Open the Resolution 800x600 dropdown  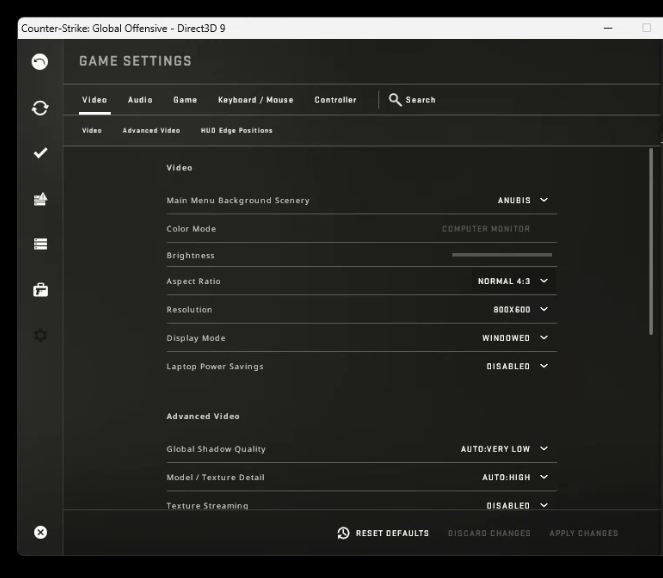[520, 310]
